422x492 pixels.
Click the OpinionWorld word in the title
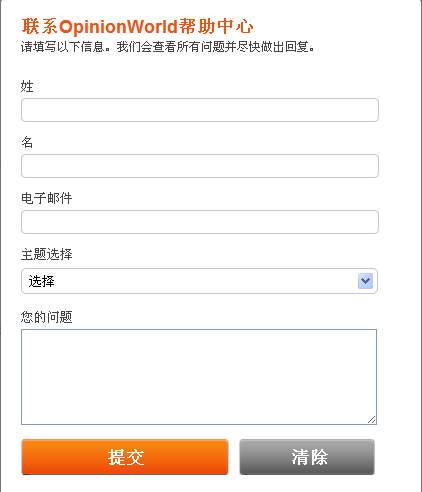(x=118, y=27)
